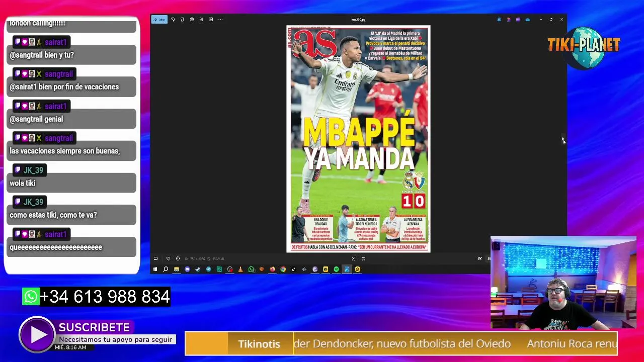The height and width of the screenshot is (362, 644).
Task: Mark image as favorite with heart icon
Action: 168,258
